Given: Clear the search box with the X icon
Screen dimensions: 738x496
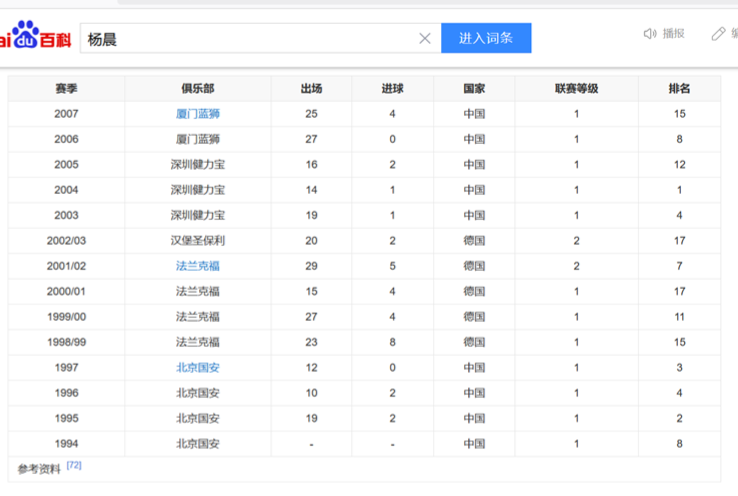Looking at the screenshot, I should click(425, 39).
